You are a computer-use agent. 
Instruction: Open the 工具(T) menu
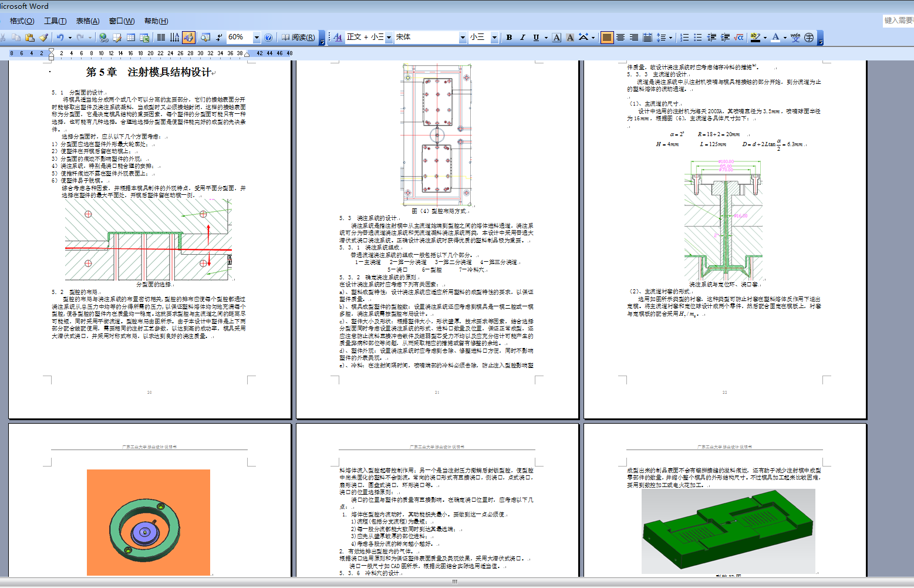click(55, 21)
